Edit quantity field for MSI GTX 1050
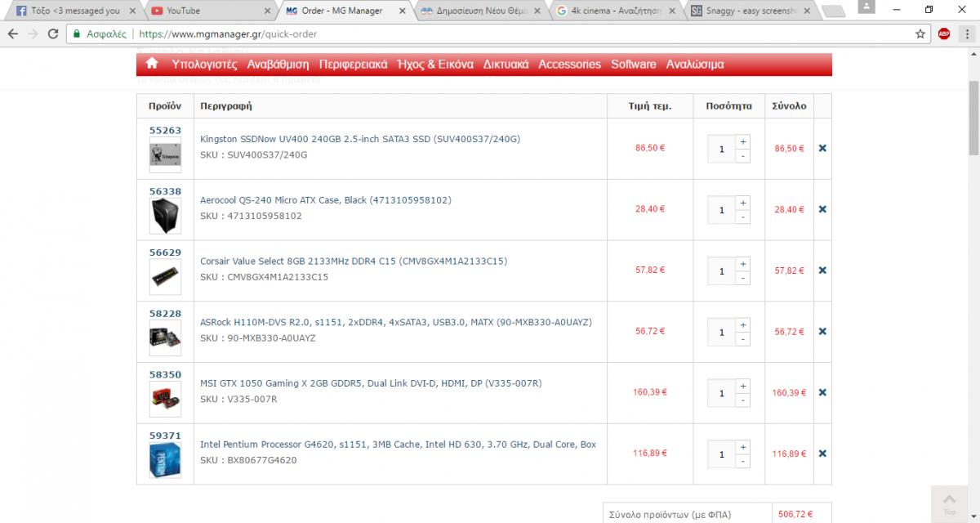Viewport: 980px width, 523px height. click(722, 393)
